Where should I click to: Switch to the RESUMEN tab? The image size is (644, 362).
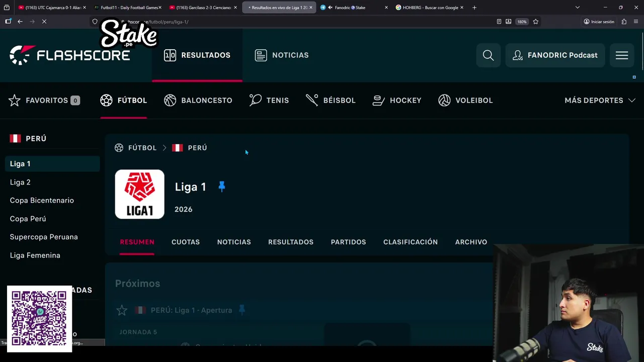(x=137, y=242)
